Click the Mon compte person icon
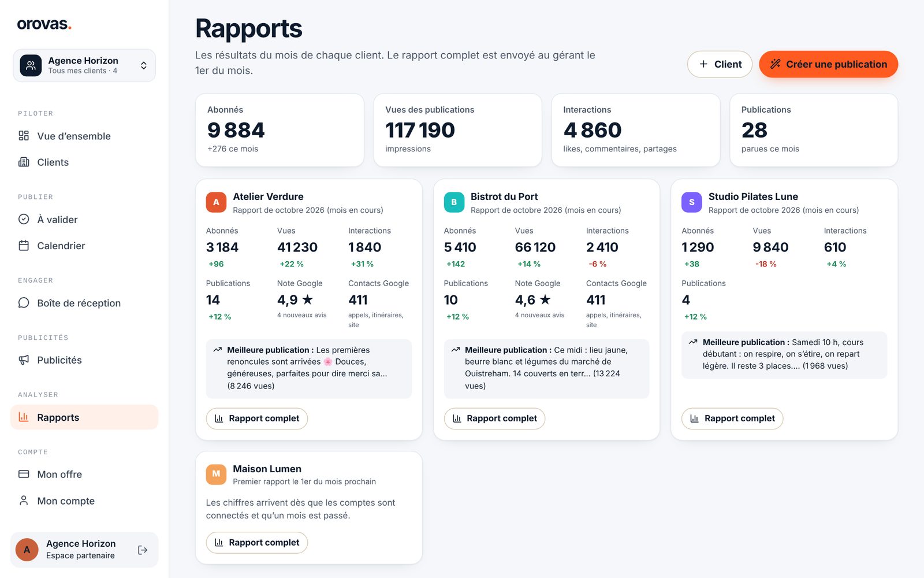The width and height of the screenshot is (924, 578). pos(24,501)
